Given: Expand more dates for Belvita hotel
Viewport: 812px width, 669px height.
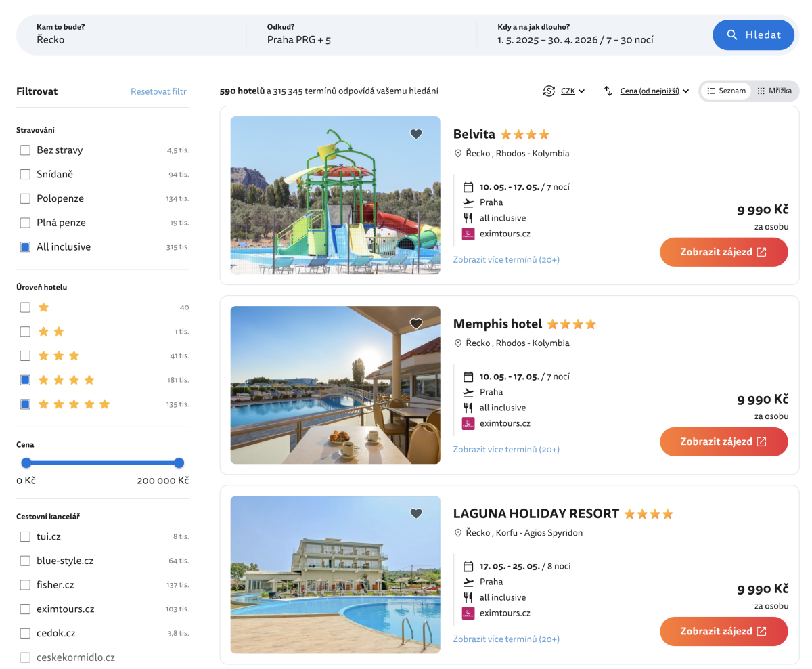Looking at the screenshot, I should pos(506,259).
